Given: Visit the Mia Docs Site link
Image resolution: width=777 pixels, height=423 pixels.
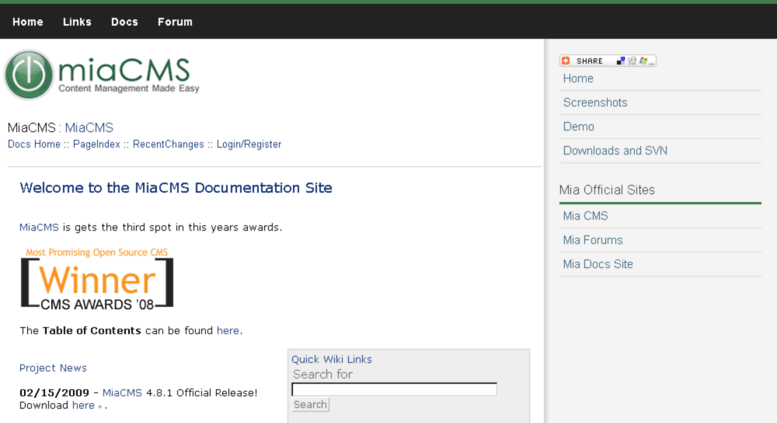Looking at the screenshot, I should pyautogui.click(x=598, y=264).
